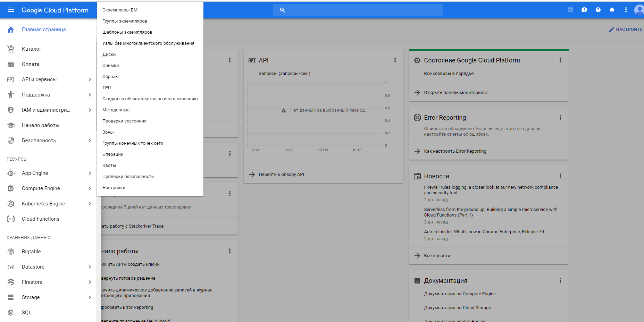Click the SQL layers icon
The image size is (644, 322).
point(11,313)
